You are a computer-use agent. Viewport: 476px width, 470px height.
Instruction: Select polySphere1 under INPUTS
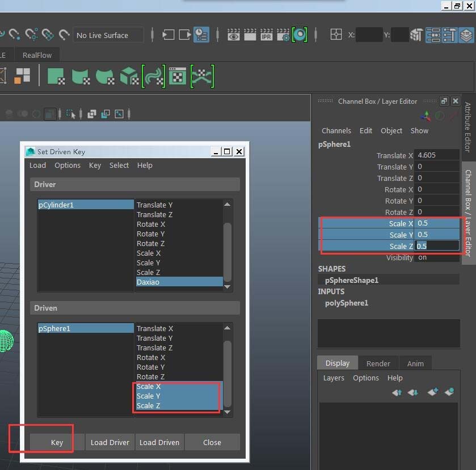(x=347, y=303)
